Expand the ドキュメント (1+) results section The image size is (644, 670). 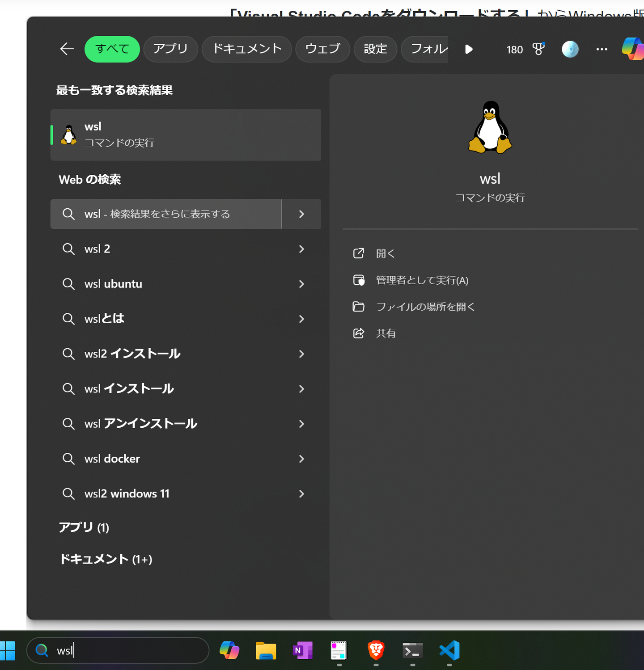pyautogui.click(x=106, y=559)
